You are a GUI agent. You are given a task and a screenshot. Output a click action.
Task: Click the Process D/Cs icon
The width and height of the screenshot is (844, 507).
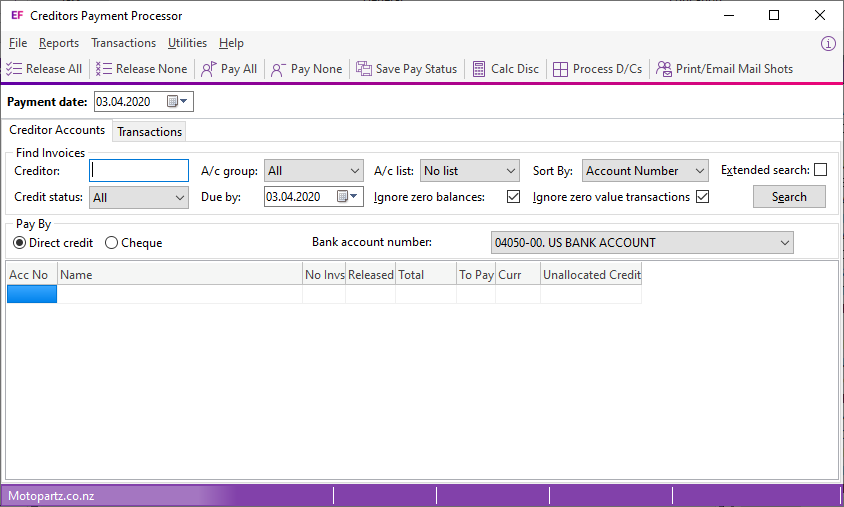click(560, 69)
